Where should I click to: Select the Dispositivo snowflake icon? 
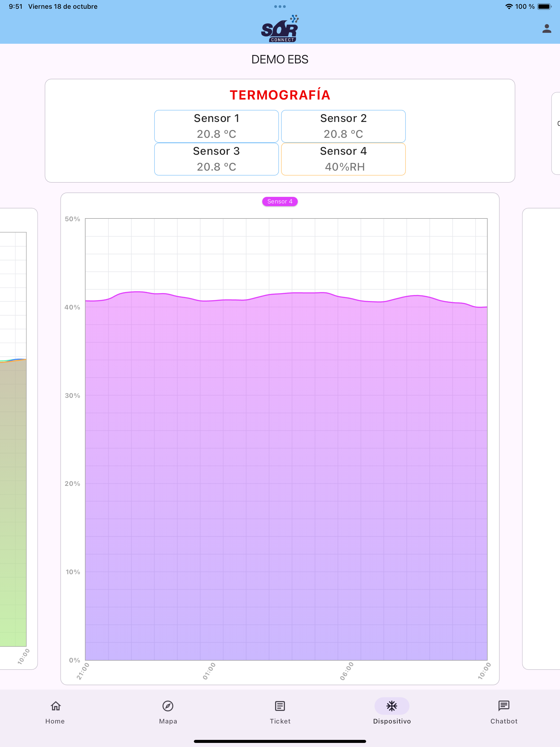pos(392,706)
